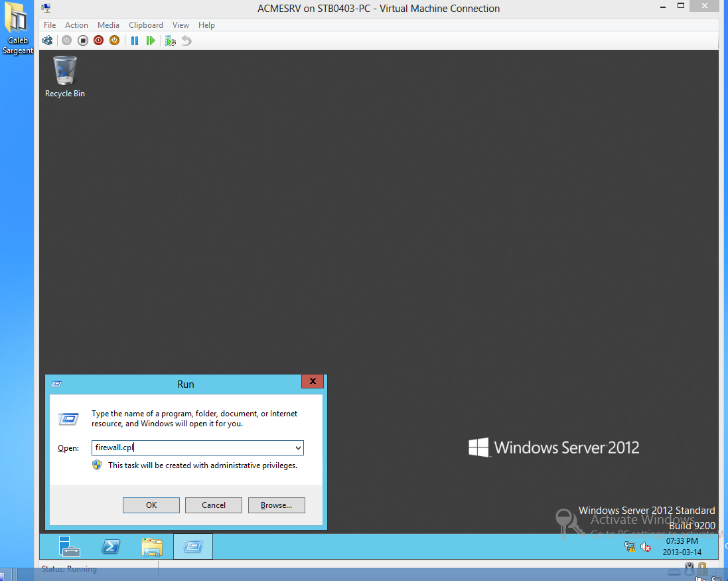This screenshot has height=581, width=728.
Task: Open the Media menu
Action: pyautogui.click(x=108, y=25)
